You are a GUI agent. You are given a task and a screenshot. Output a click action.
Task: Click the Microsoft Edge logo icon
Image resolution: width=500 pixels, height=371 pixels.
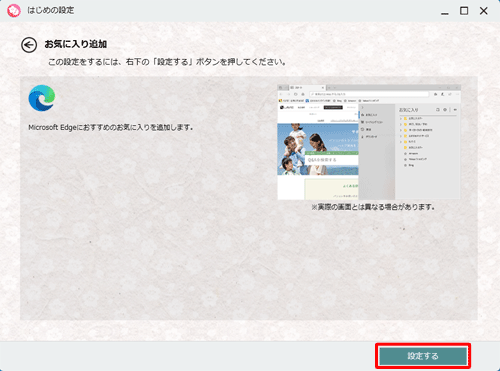42,98
